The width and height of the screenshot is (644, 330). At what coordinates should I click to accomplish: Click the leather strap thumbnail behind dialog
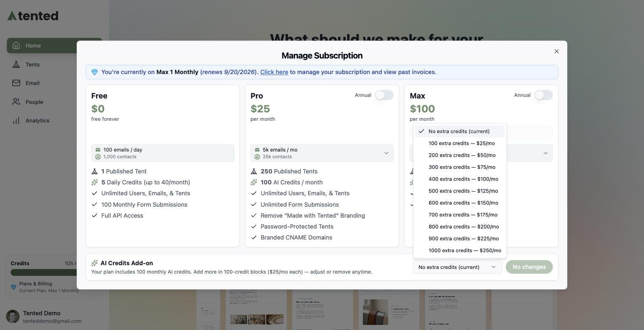point(376,312)
